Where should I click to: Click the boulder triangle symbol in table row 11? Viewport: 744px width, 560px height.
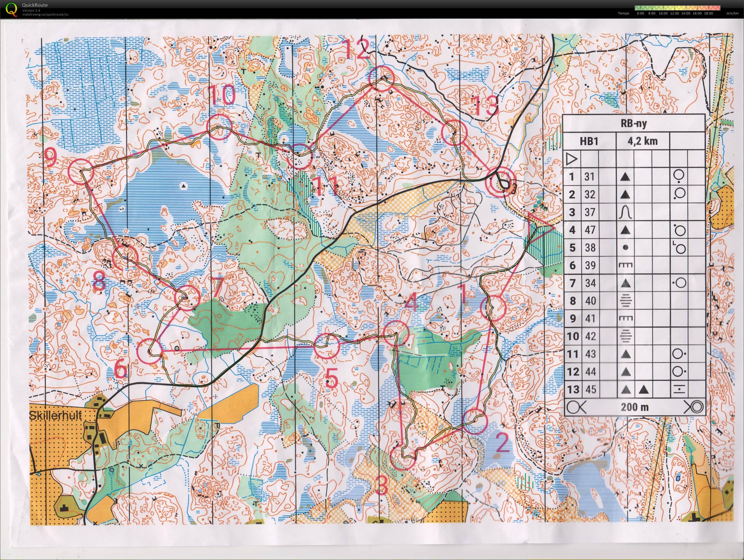625,354
